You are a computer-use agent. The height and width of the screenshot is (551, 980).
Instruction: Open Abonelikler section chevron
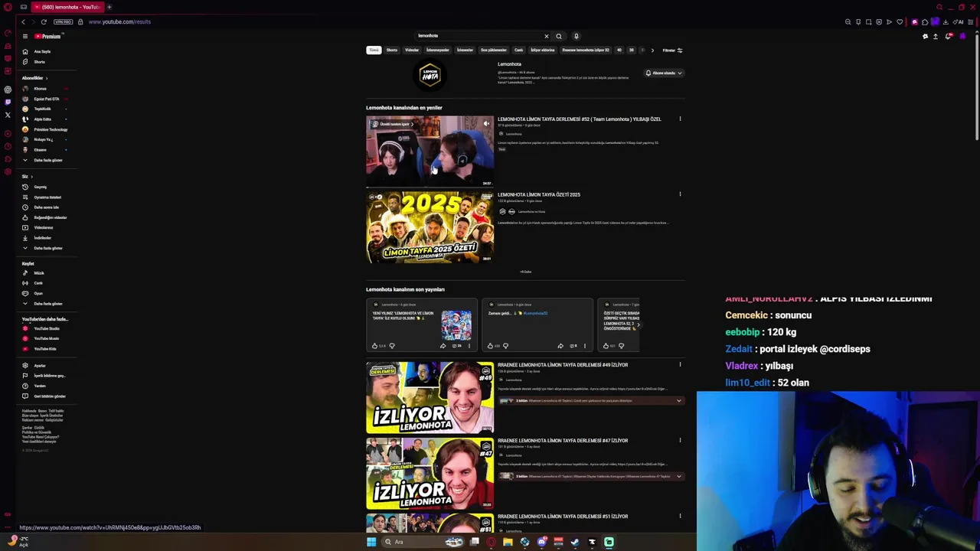click(x=46, y=78)
